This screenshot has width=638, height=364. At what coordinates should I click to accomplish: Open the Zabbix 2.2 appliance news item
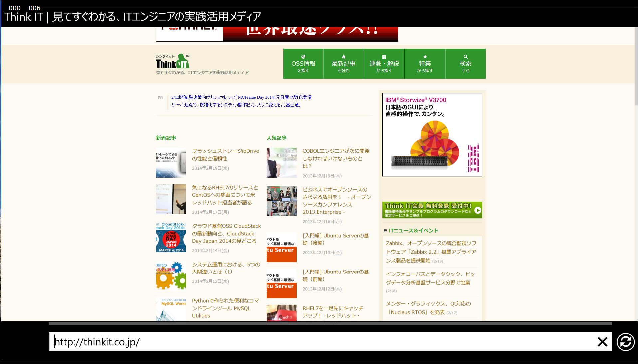click(x=431, y=252)
